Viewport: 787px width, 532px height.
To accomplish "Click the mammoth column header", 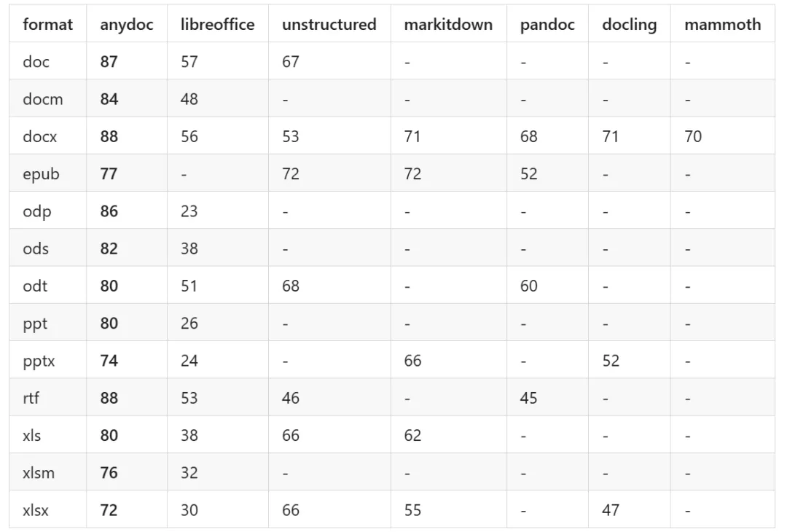I will click(x=722, y=24).
